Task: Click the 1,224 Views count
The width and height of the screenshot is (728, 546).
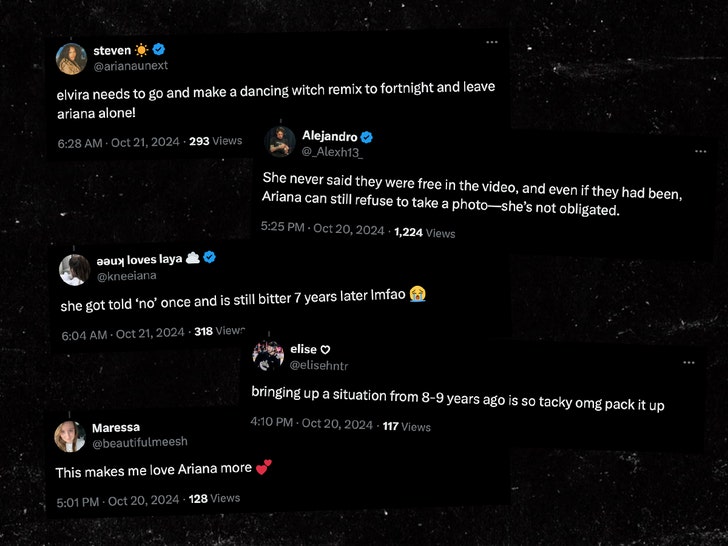Action: click(424, 232)
